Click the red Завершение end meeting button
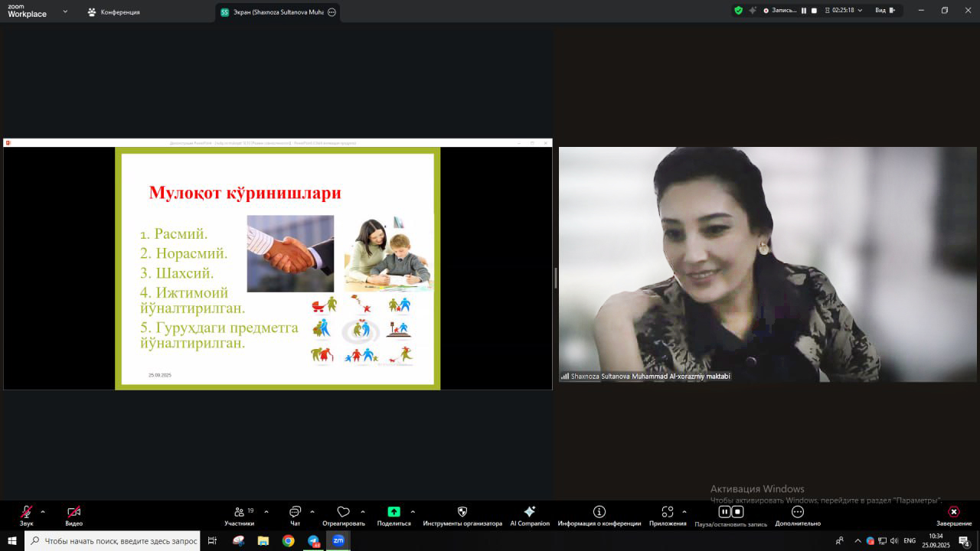This screenshot has height=551, width=980. (953, 513)
